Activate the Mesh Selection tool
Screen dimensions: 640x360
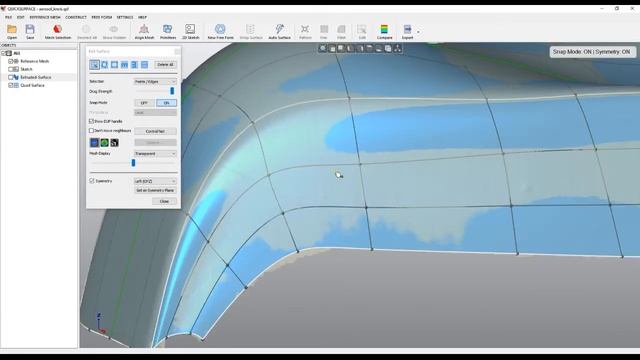58,31
